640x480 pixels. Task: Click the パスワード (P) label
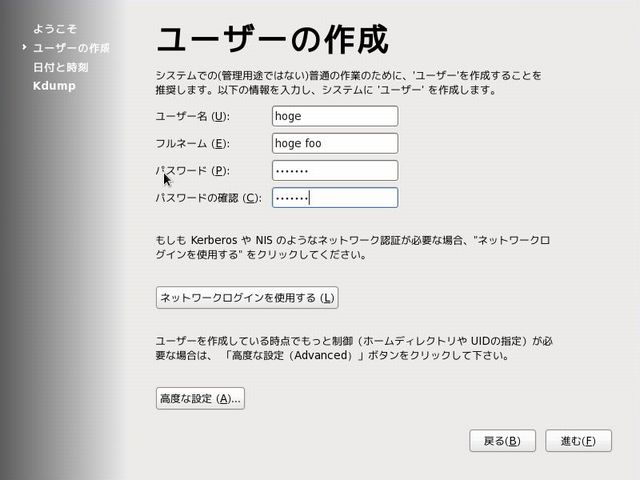point(192,171)
